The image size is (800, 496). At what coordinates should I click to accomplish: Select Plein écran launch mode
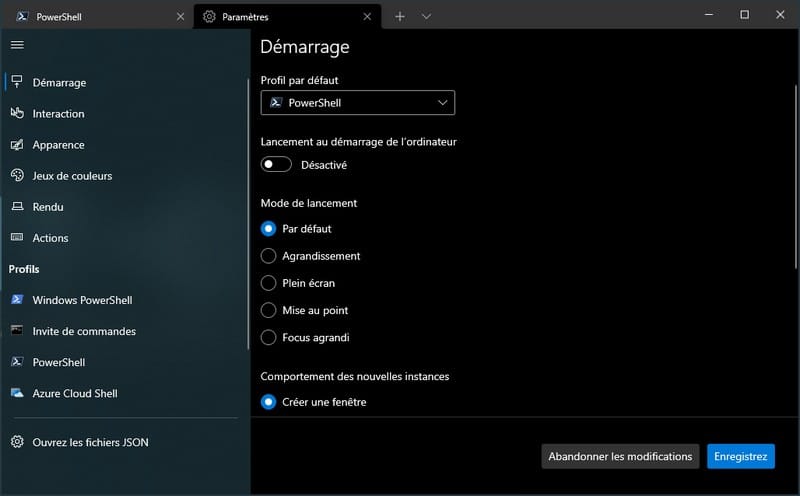click(268, 283)
